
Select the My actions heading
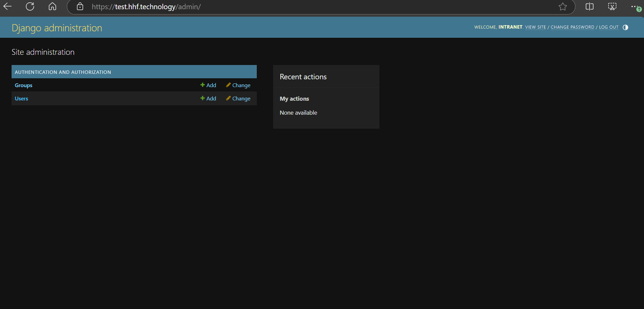click(x=294, y=99)
